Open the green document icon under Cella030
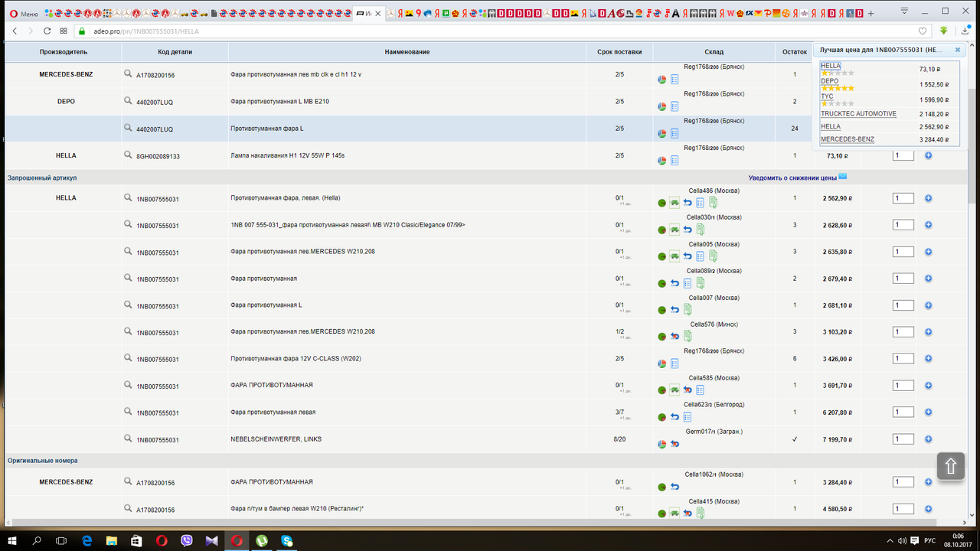980x551 pixels. pos(701,229)
